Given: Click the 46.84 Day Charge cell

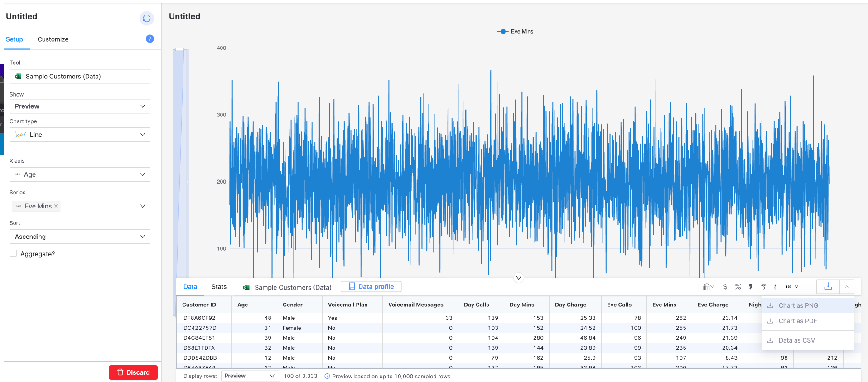Looking at the screenshot, I should pos(575,338).
